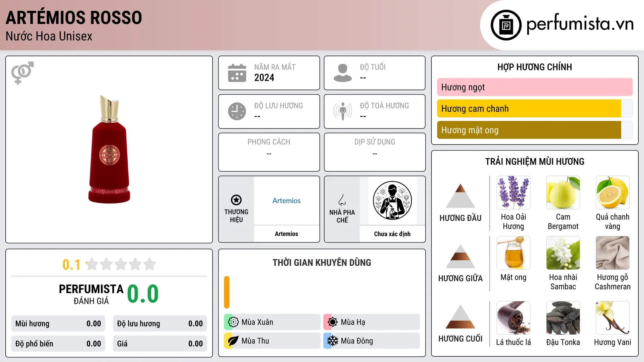644x362 pixels.
Task: Click the perfumer silhouette circular icon
Action: coord(392,200)
